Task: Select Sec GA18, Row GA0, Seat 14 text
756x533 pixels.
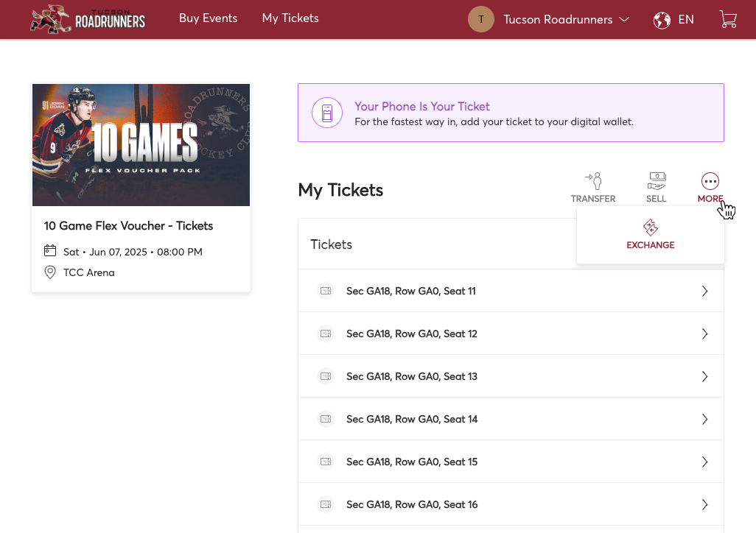Action: point(412,420)
